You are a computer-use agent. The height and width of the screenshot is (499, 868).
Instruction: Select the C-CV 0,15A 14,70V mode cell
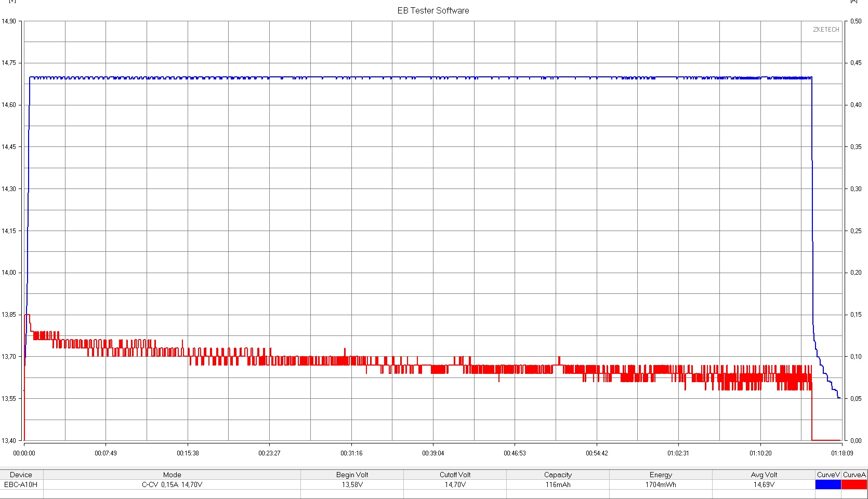(172, 484)
